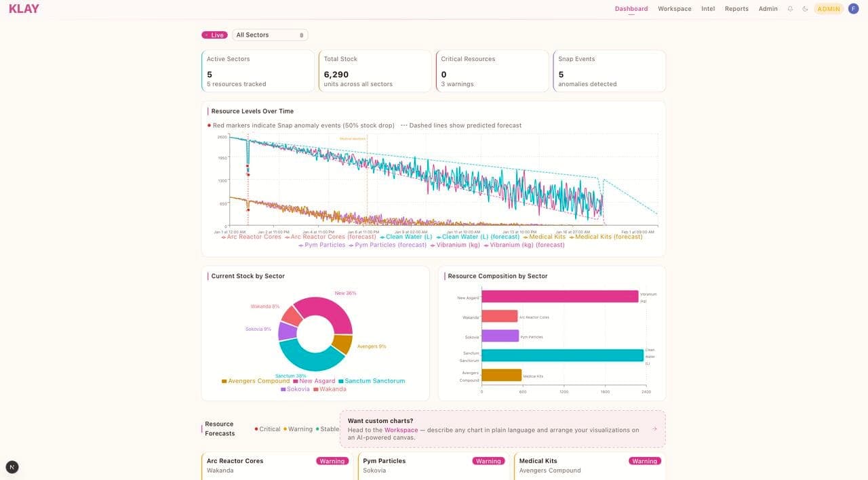Click the "Want custom charts?" banner title
This screenshot has height=480, width=868.
pos(380,421)
